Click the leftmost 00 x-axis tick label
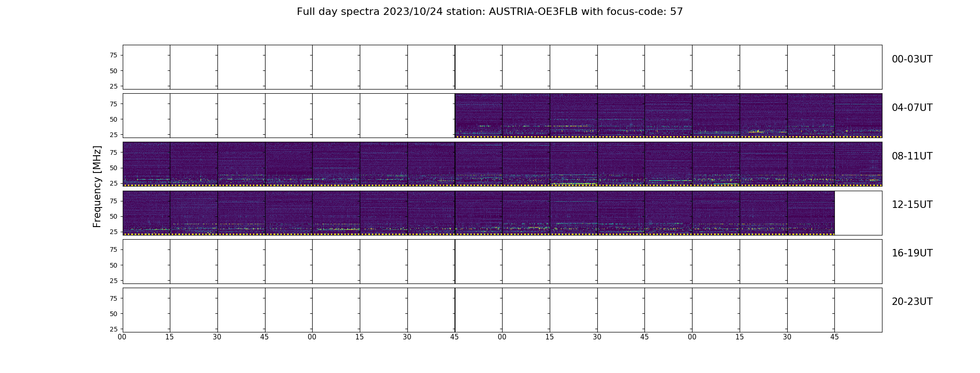 (122, 337)
